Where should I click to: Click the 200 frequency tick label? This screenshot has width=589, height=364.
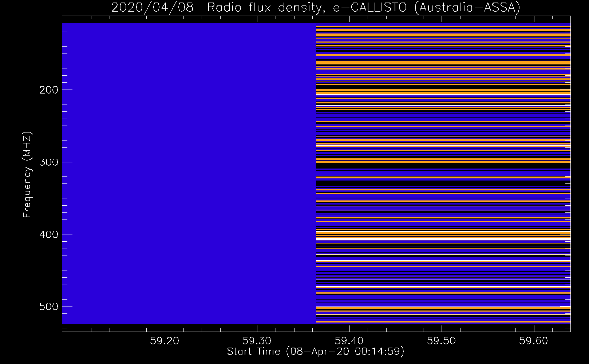click(49, 90)
